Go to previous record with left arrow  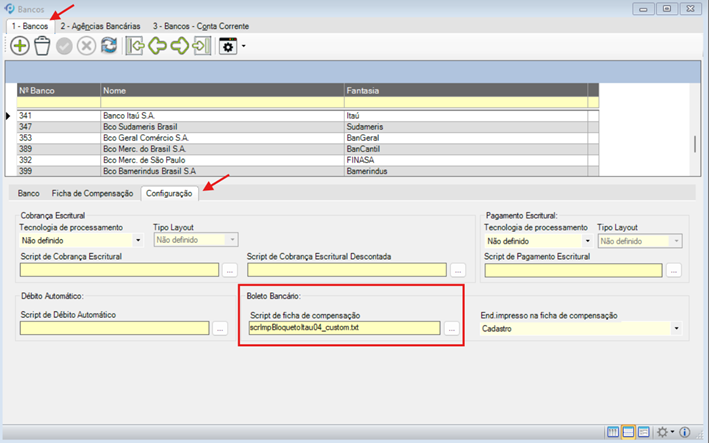click(157, 46)
